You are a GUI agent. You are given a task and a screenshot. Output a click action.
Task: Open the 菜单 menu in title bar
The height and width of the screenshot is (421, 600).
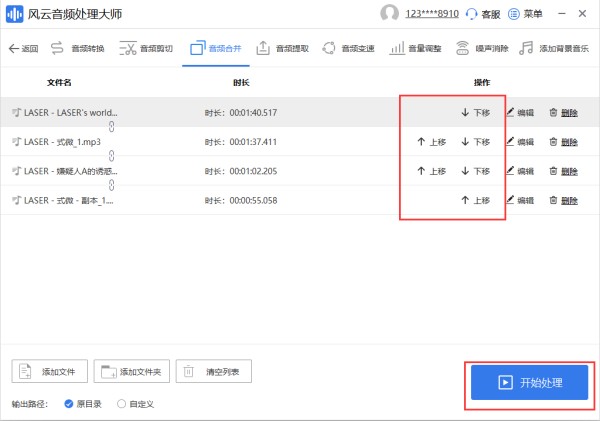525,15
